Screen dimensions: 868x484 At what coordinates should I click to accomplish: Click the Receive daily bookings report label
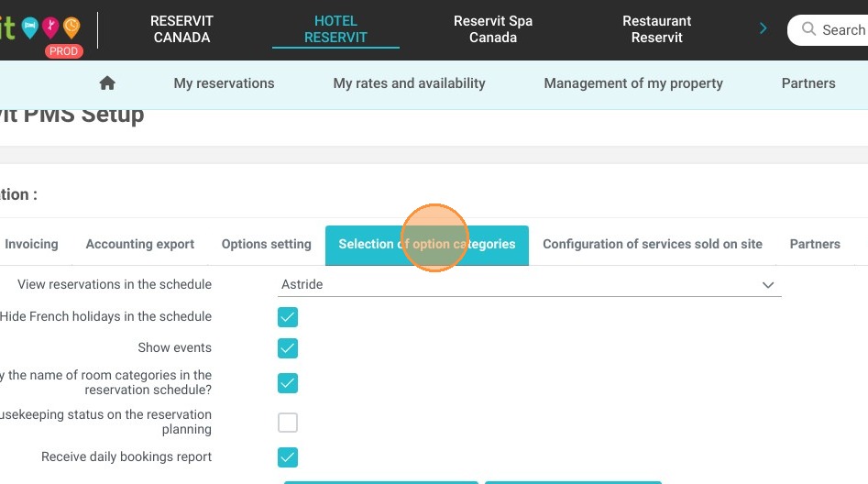(126, 456)
